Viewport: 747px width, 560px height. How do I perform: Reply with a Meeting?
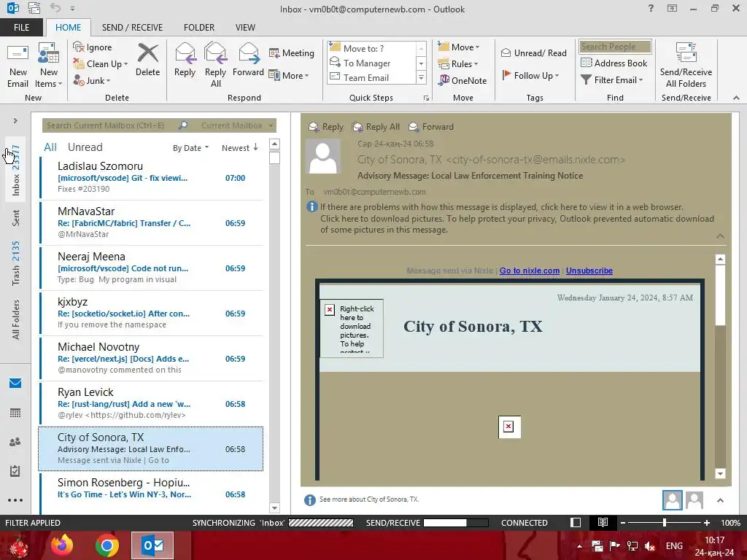point(292,52)
